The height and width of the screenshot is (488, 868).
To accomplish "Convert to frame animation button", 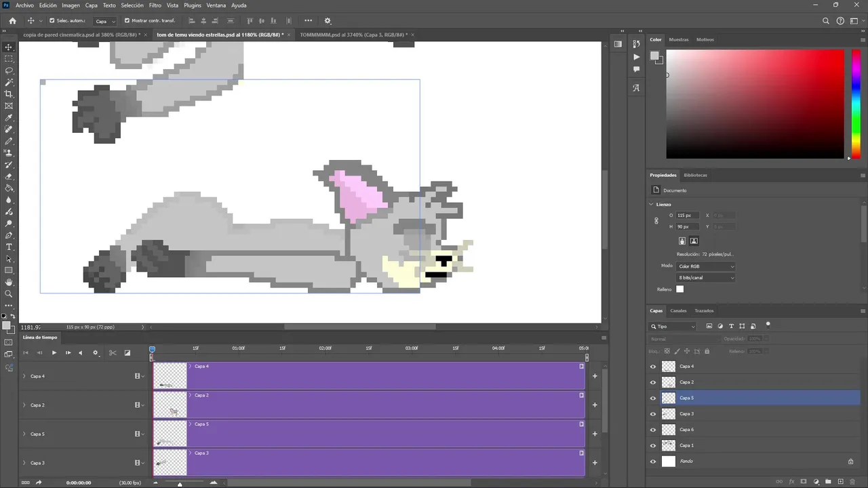I will click(x=25, y=483).
